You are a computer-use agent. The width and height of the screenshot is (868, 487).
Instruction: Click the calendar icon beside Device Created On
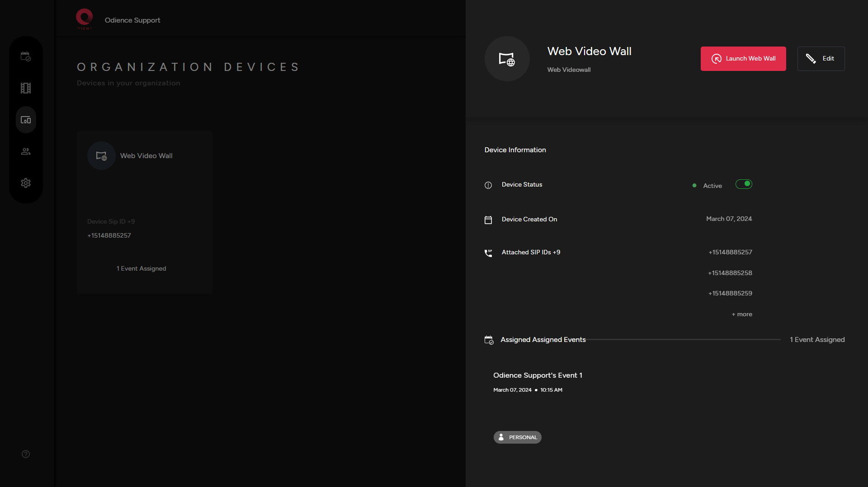click(488, 220)
